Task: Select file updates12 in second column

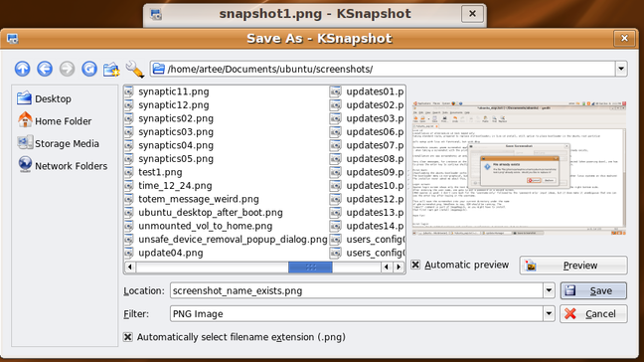Action: click(375, 199)
